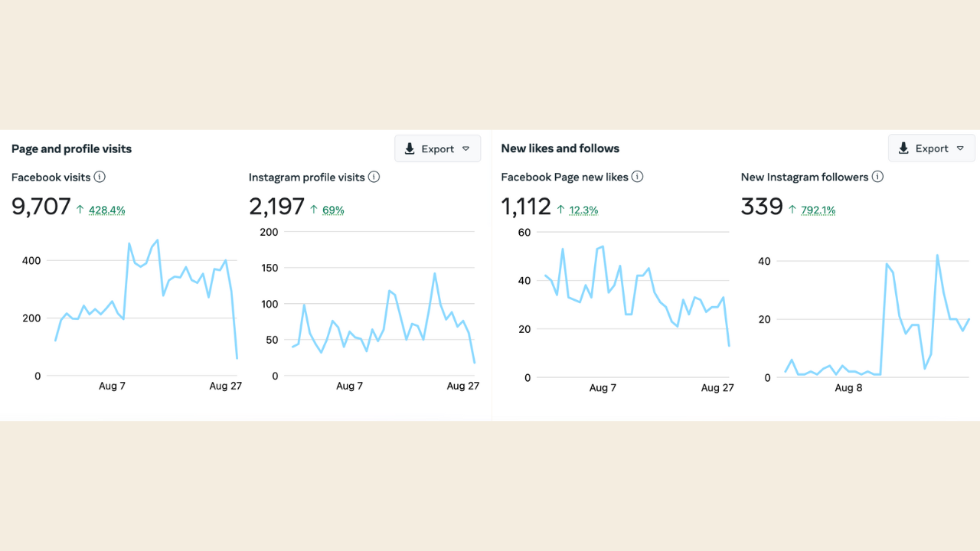Click info icon beside Facebook visits
The width and height of the screenshot is (980, 551).
(100, 177)
